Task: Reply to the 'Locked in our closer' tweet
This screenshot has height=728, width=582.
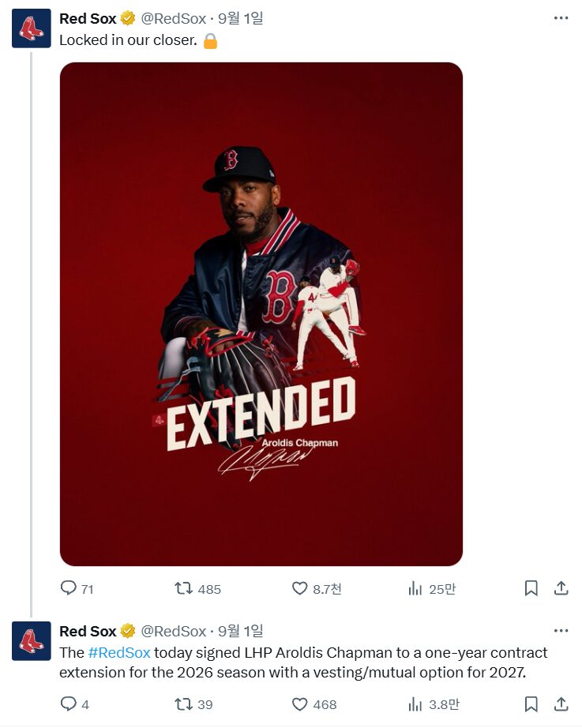Action: [69, 588]
